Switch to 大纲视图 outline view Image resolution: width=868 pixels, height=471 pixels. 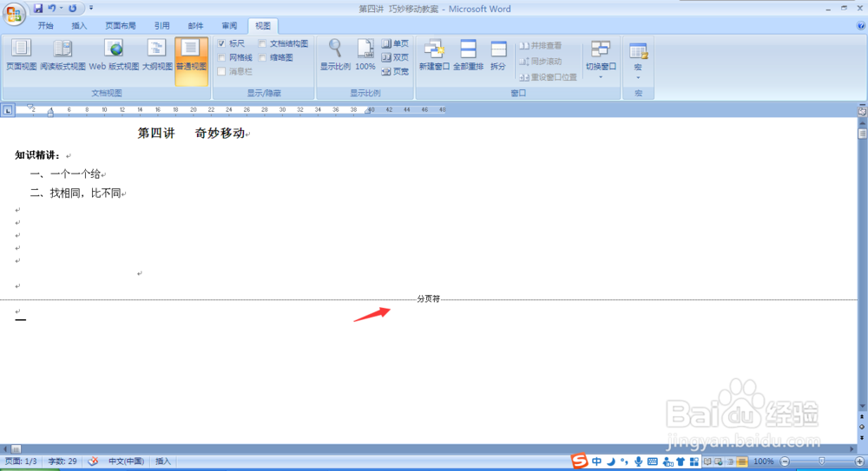click(157, 56)
